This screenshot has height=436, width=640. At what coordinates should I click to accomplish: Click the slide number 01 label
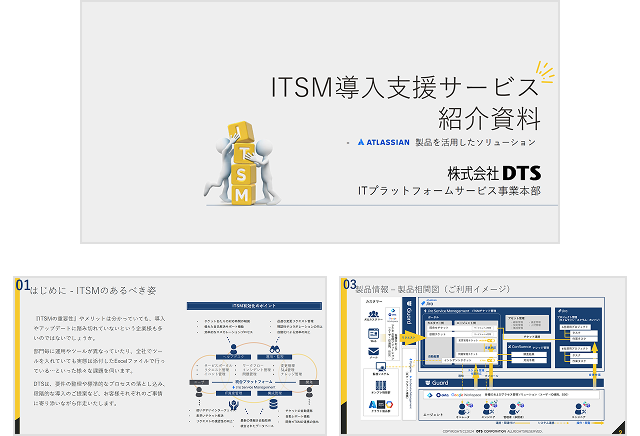pos(22,286)
